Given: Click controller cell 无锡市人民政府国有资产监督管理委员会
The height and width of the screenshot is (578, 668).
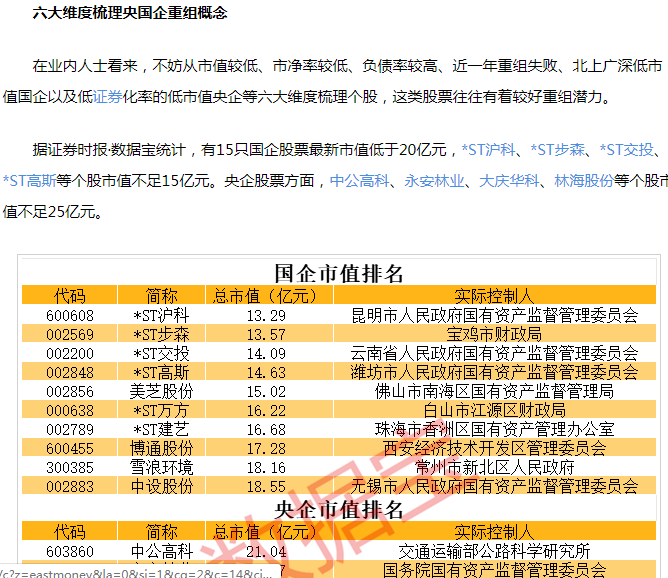Looking at the screenshot, I should coord(494,486).
